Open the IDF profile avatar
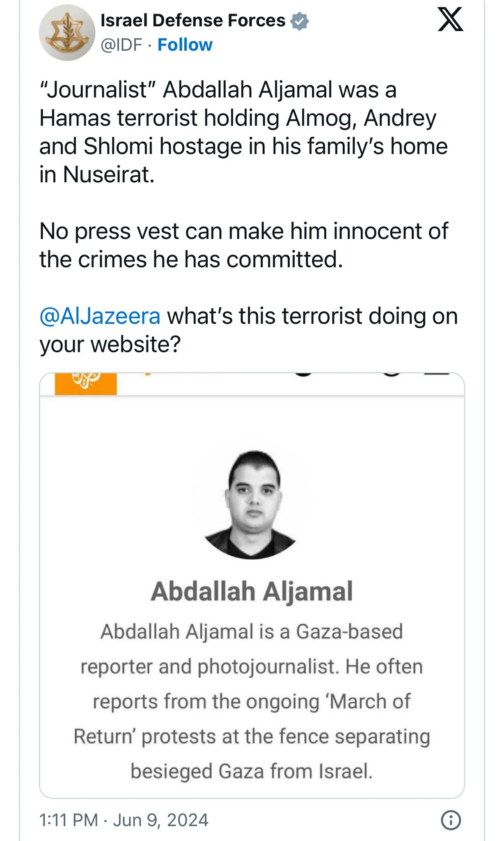504x841 pixels. (x=67, y=33)
